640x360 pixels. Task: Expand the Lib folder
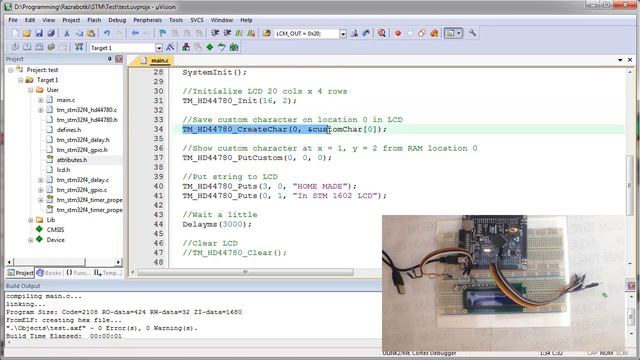(x=31, y=220)
